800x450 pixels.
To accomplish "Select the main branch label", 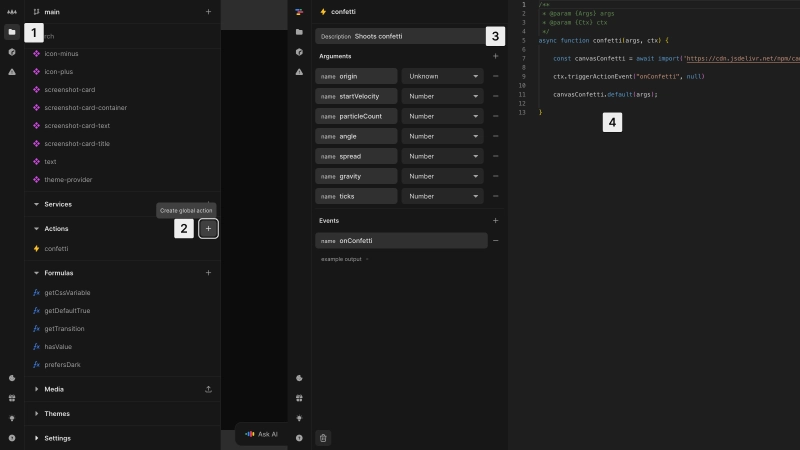I will coord(52,12).
